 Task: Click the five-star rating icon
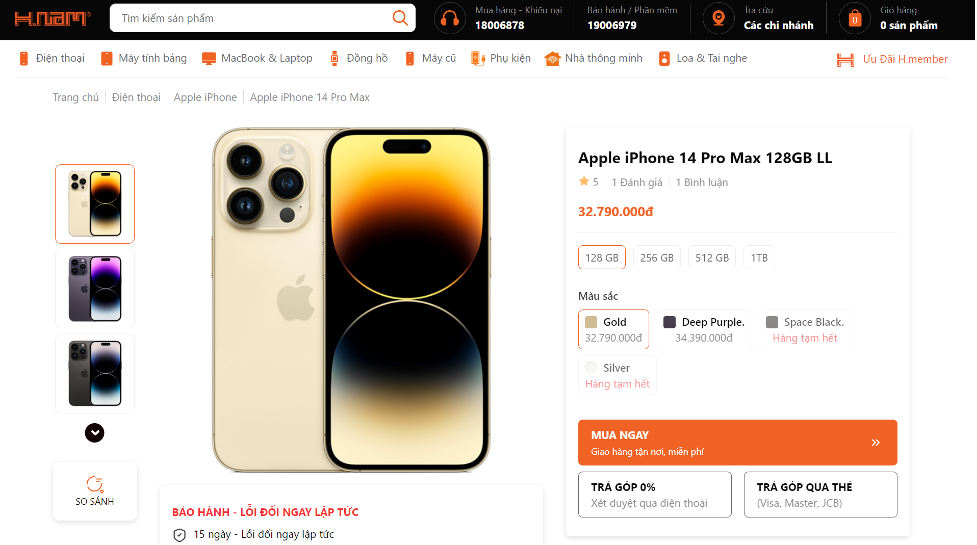click(584, 182)
